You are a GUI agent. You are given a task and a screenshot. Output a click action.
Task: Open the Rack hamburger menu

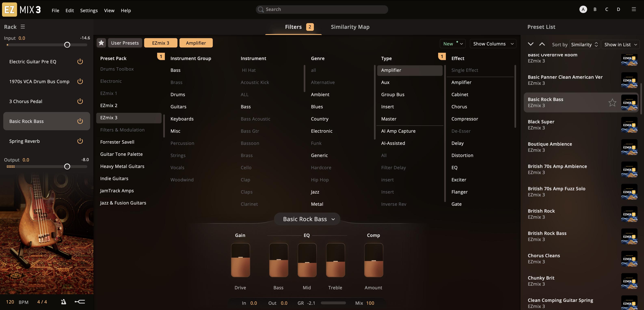pos(23,27)
